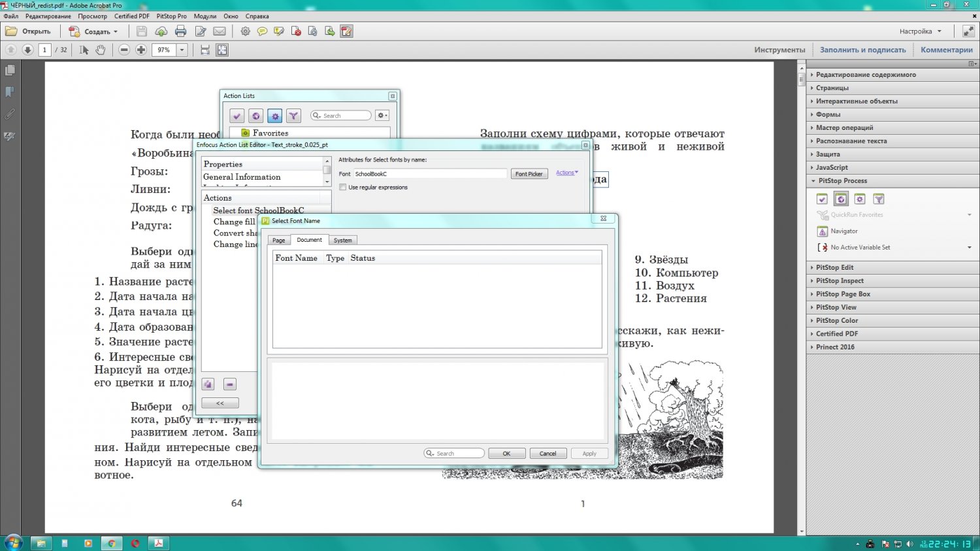This screenshot has height=551, width=980.
Task: Switch to the System tab
Action: (343, 241)
